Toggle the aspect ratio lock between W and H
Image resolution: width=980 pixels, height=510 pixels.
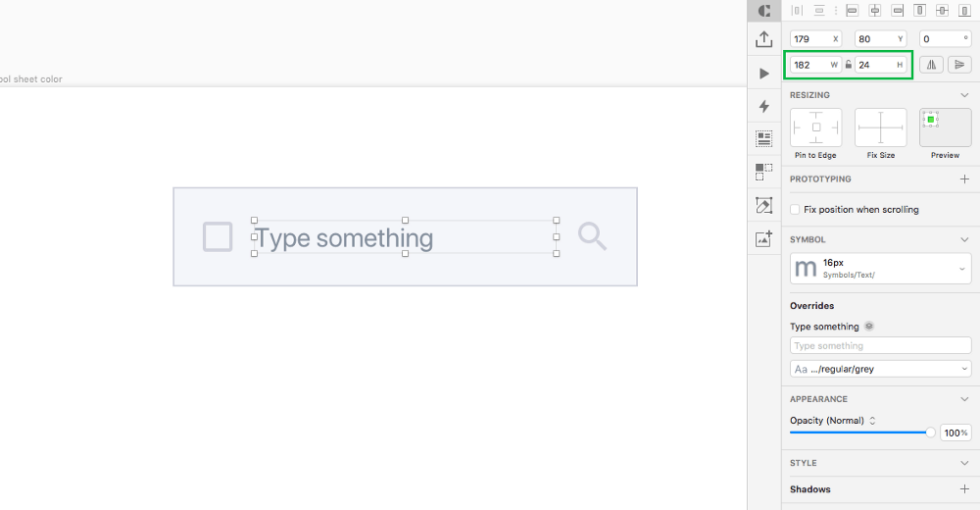848,65
